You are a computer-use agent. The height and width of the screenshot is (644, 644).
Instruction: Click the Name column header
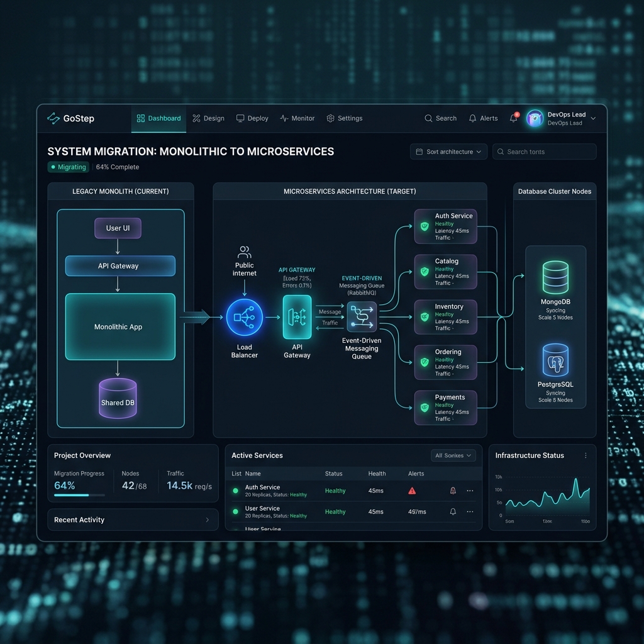point(253,474)
